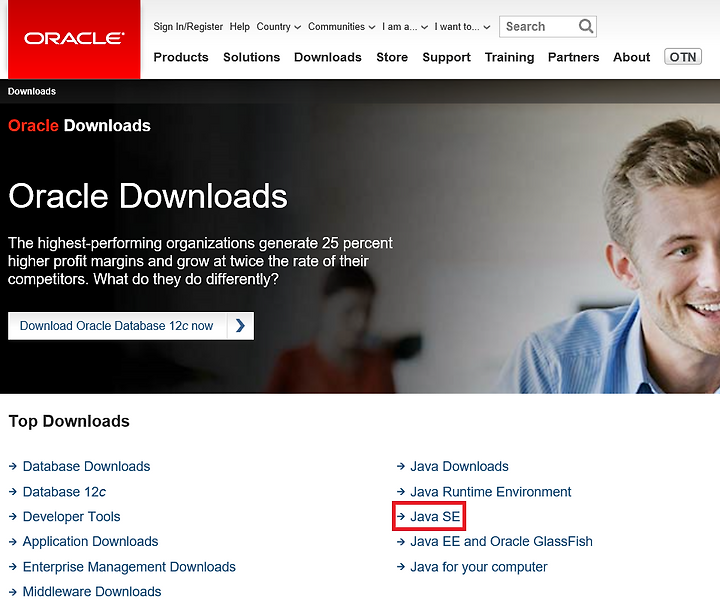Click the Oracle logo
Viewport: 720px width, 615px height.
coord(74,39)
